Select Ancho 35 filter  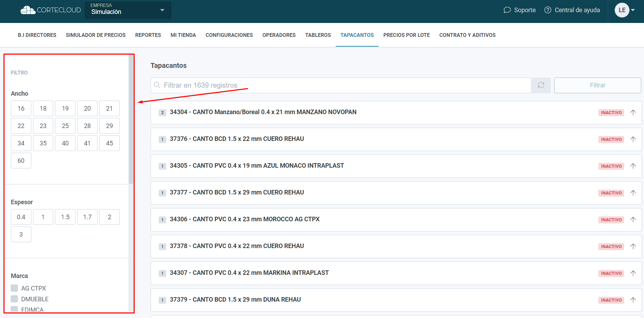pyautogui.click(x=43, y=143)
